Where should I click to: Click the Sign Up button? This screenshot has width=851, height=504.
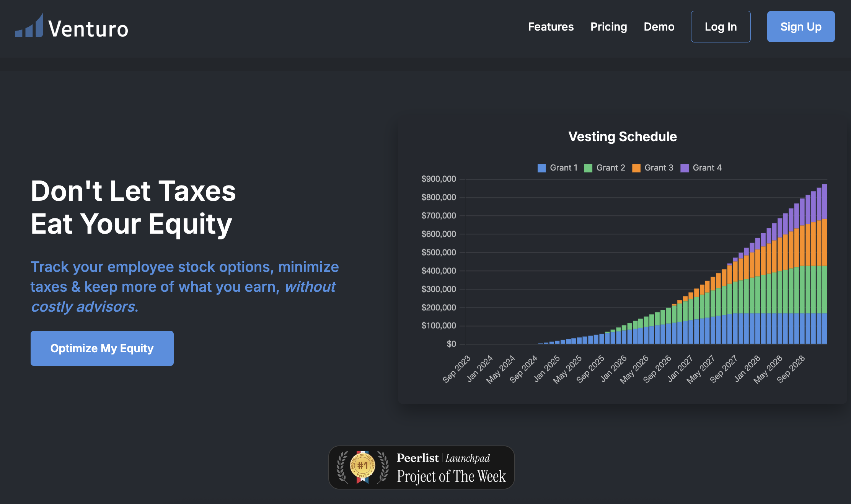click(x=800, y=26)
